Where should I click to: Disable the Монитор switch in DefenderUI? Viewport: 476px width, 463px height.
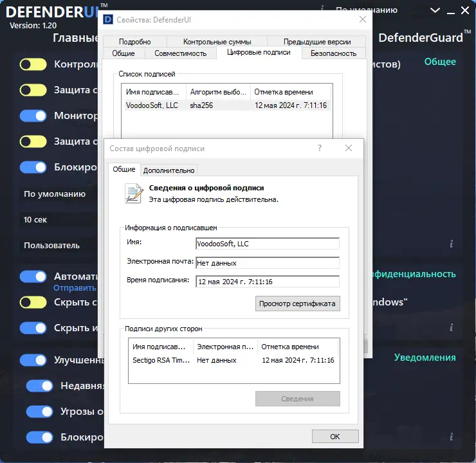pyautogui.click(x=33, y=116)
